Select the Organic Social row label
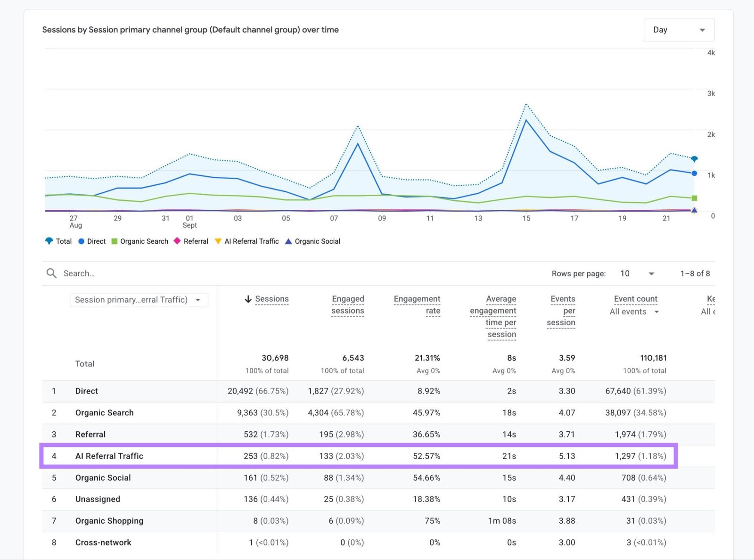The width and height of the screenshot is (754, 560). [x=103, y=478]
